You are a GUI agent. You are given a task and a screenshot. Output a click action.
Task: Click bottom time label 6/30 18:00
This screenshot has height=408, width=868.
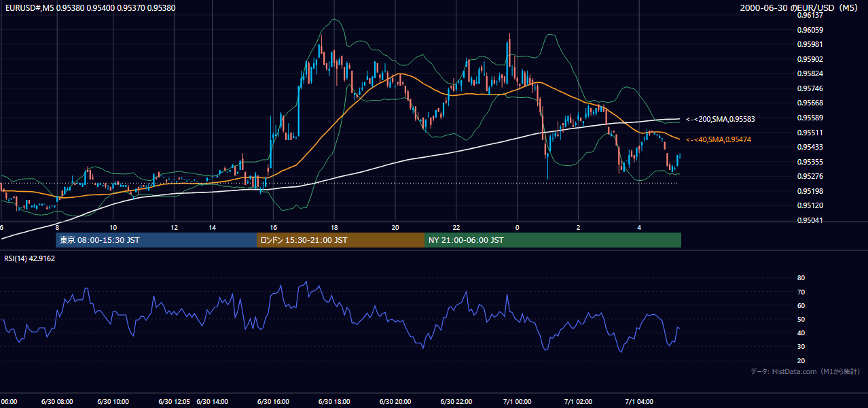coord(334,402)
